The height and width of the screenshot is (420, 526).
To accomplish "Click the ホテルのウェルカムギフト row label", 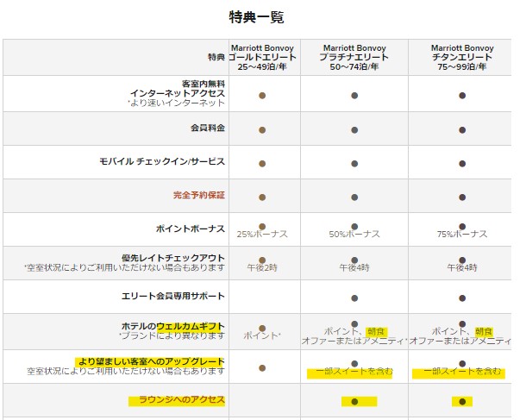I will pyautogui.click(x=173, y=326).
